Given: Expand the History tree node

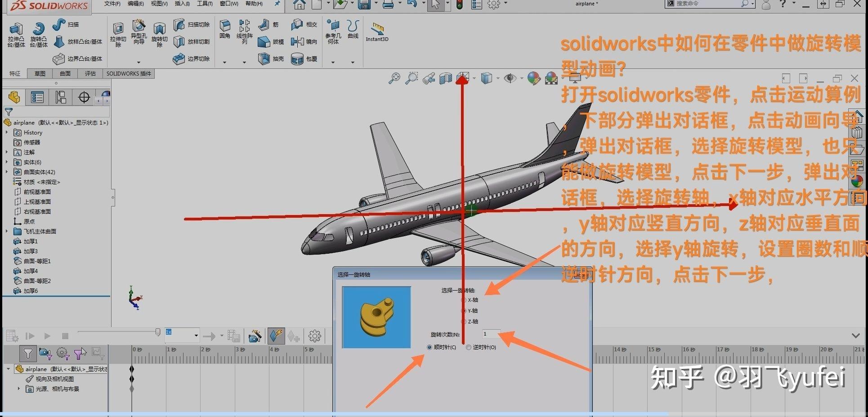Looking at the screenshot, I should [7, 132].
